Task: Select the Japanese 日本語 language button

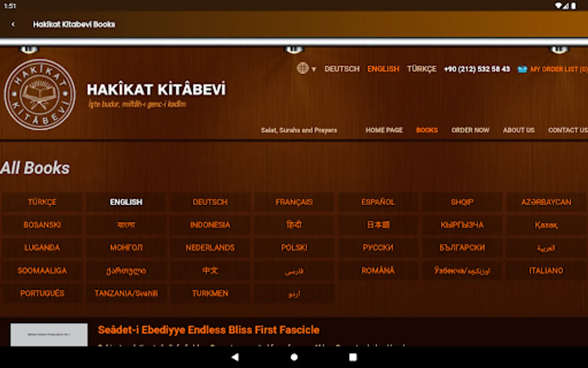Action: point(378,225)
